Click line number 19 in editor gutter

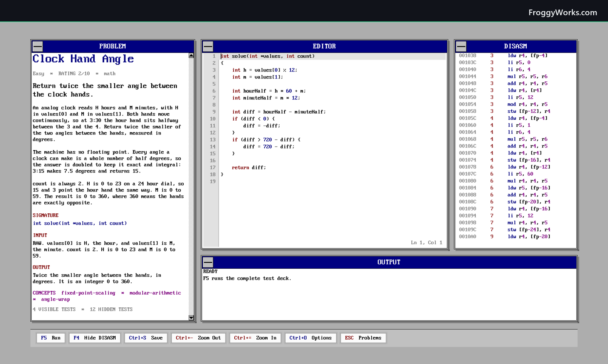pos(212,182)
